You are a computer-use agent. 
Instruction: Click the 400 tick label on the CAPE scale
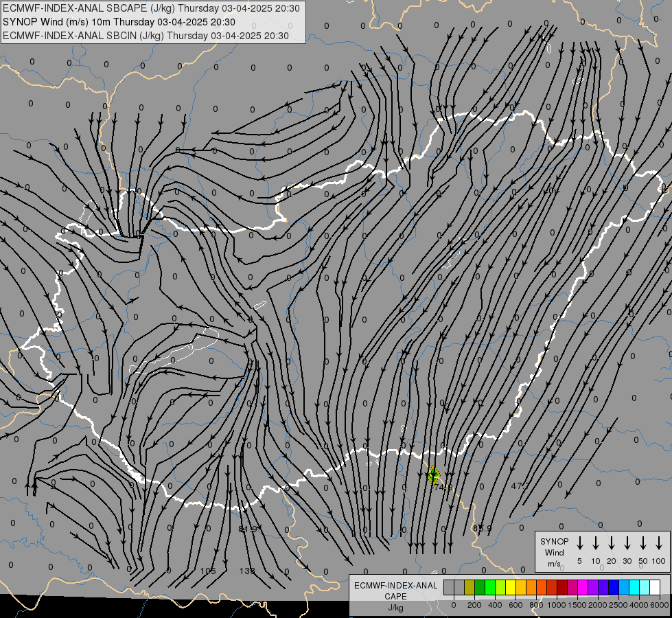495,605
